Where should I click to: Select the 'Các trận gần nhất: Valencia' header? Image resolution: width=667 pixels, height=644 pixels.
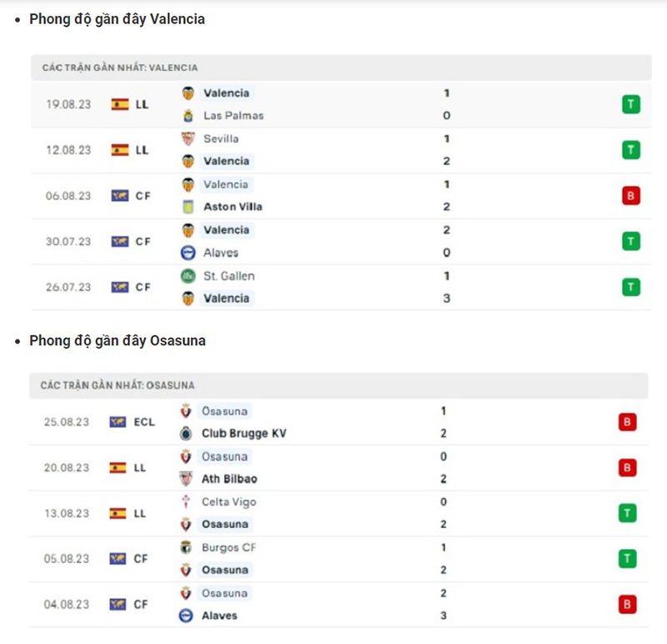[x=120, y=68]
